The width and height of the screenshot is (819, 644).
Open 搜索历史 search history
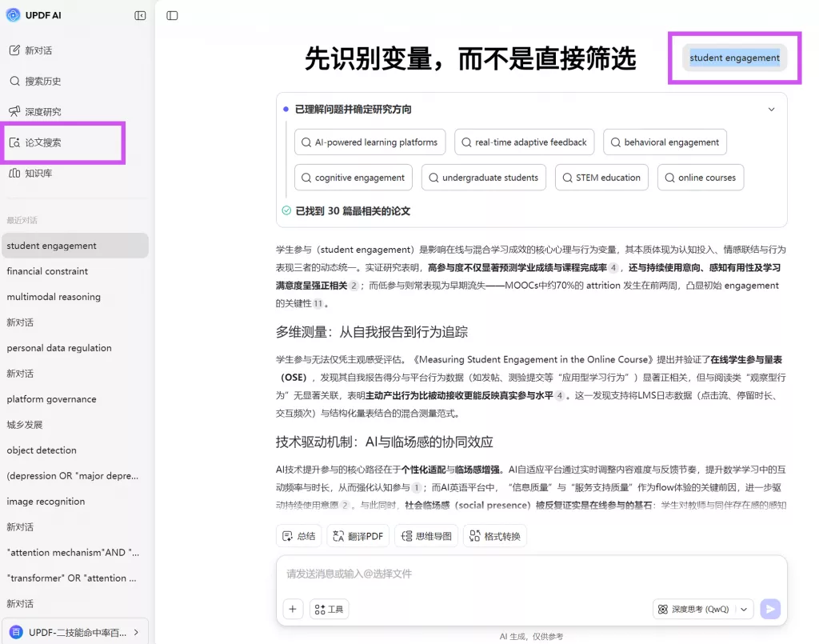click(x=39, y=80)
